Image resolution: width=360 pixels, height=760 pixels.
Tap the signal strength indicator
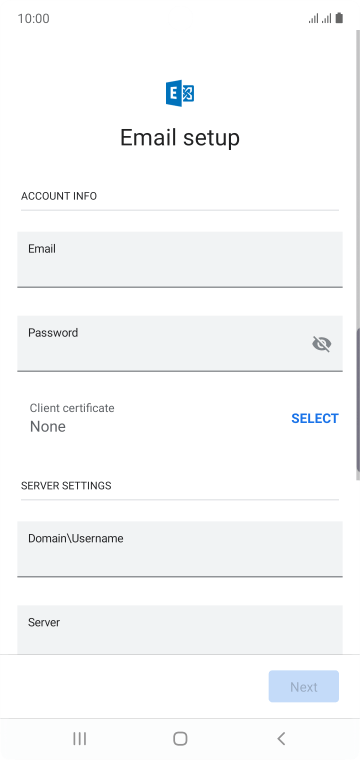point(320,18)
